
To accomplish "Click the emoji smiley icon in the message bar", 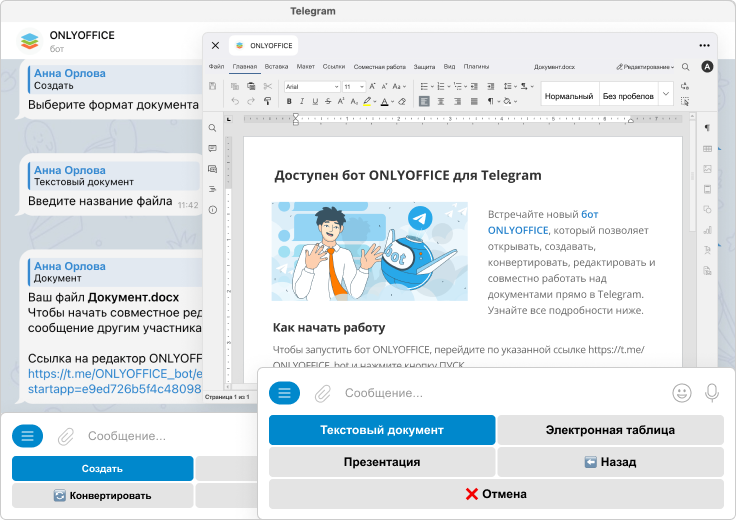I will tap(682, 393).
